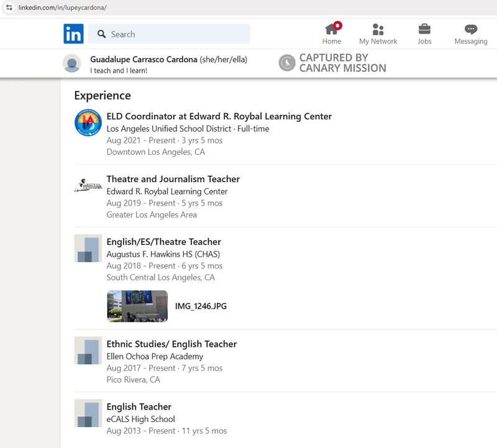Image resolution: width=497 pixels, height=448 pixels.
Task: Click in the LinkedIn Search field
Action: click(x=169, y=34)
